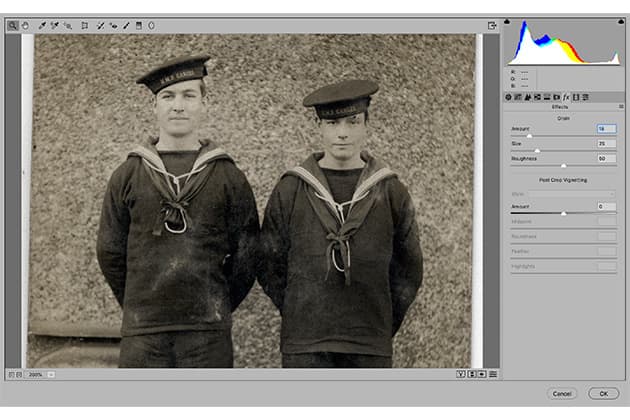The height and width of the screenshot is (420, 630).
Task: Select the Radial Filter tool
Action: coord(151,25)
